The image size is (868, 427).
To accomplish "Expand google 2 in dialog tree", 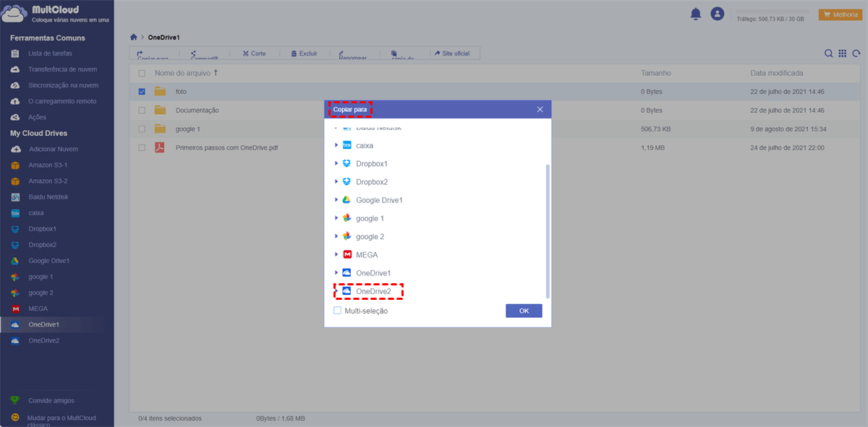I will [336, 236].
